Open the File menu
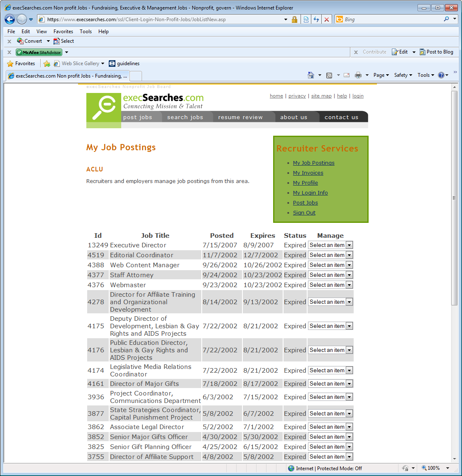 tap(11, 31)
